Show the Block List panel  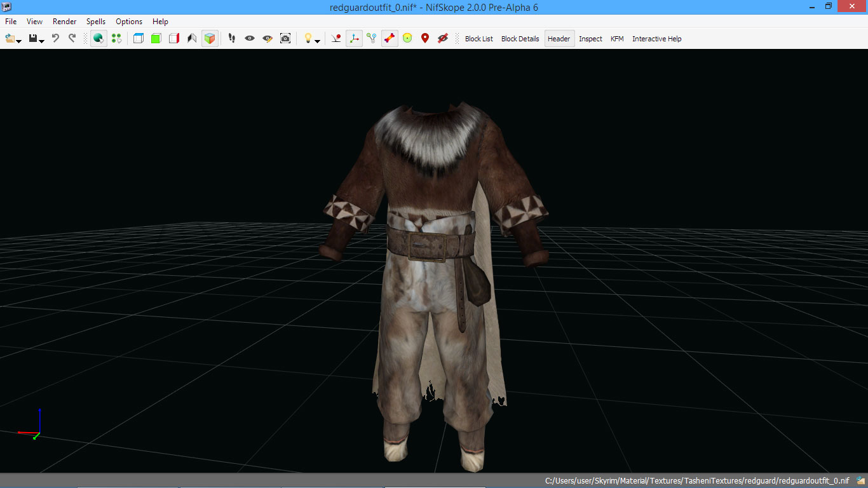tap(478, 39)
